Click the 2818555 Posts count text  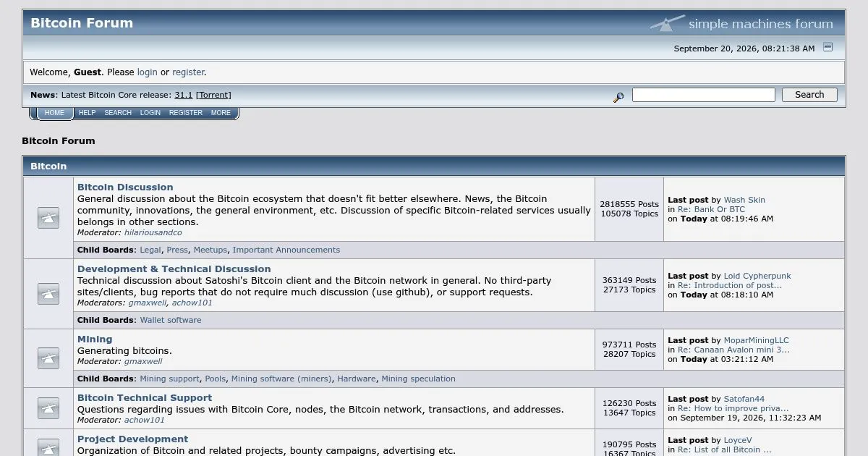click(x=629, y=204)
